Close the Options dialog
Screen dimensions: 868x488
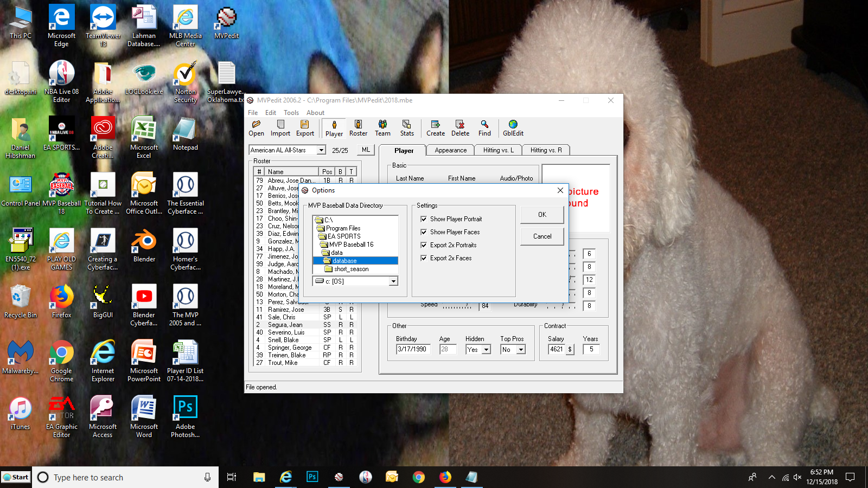(560, 190)
